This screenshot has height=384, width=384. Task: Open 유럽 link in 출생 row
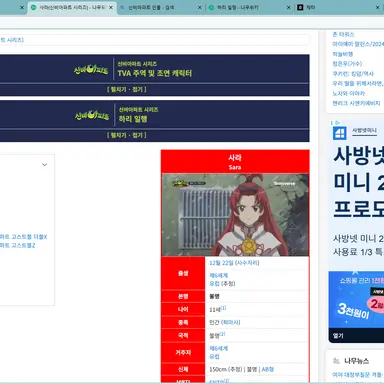click(214, 283)
